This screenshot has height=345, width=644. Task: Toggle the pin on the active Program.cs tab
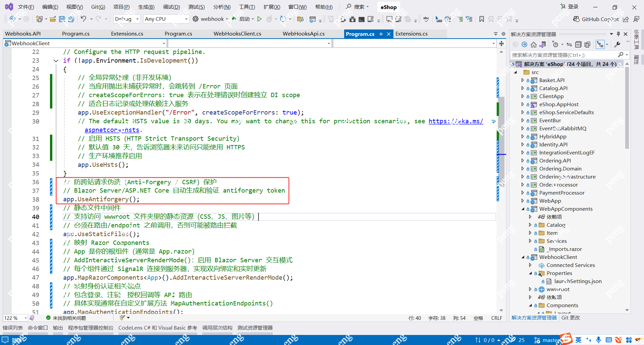(x=381, y=34)
